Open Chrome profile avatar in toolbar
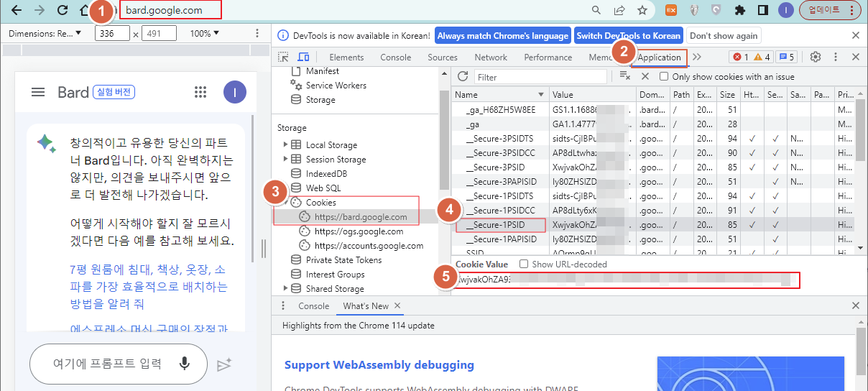This screenshot has height=391, width=868. [786, 10]
